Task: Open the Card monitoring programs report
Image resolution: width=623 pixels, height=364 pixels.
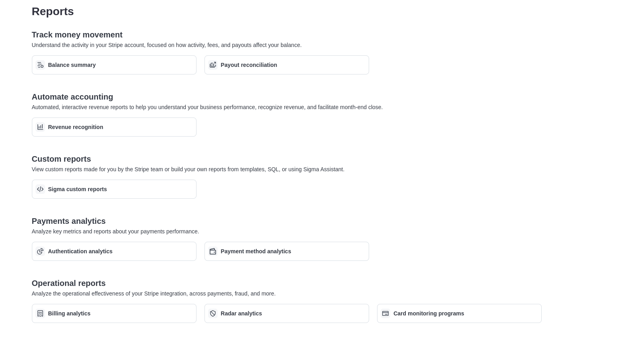Action: 459,313
